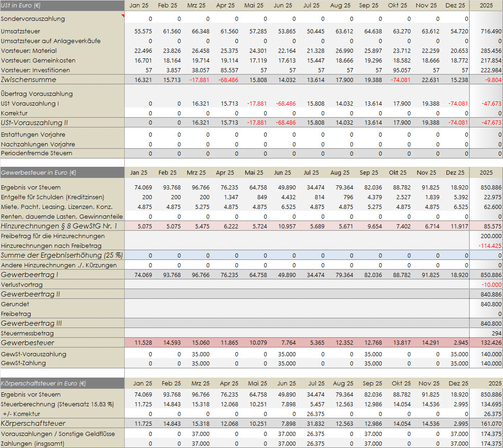This screenshot has height=448, width=503.
Task: Select the 'Zwischensumme' row label
Action: [x=29, y=80]
